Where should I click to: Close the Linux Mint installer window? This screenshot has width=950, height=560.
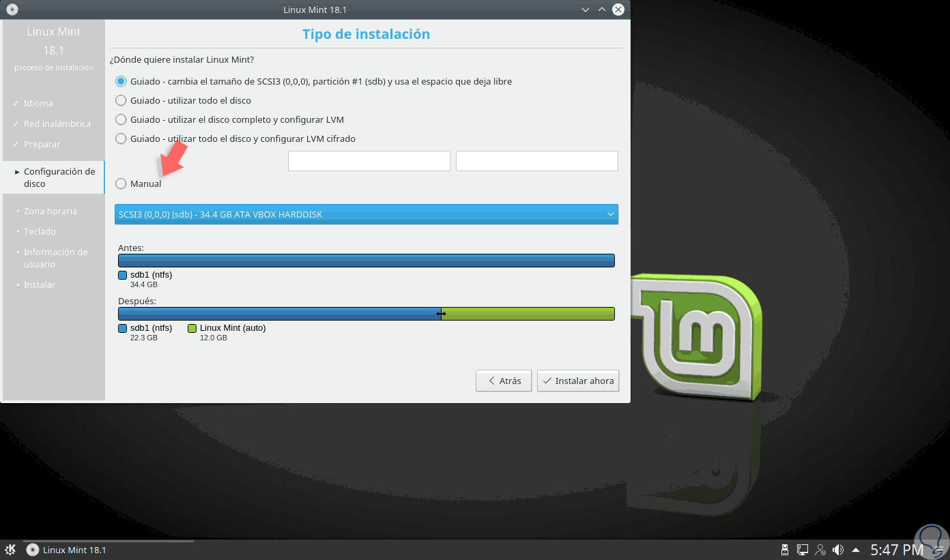[618, 10]
